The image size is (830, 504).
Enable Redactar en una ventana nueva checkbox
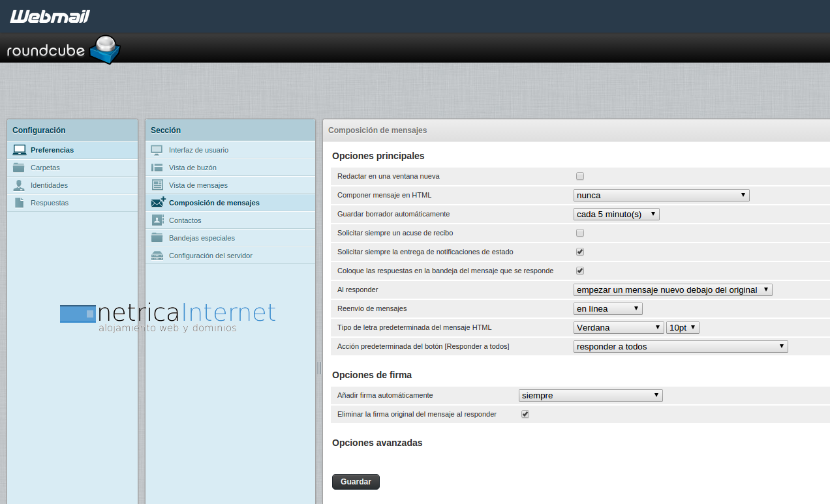580,176
